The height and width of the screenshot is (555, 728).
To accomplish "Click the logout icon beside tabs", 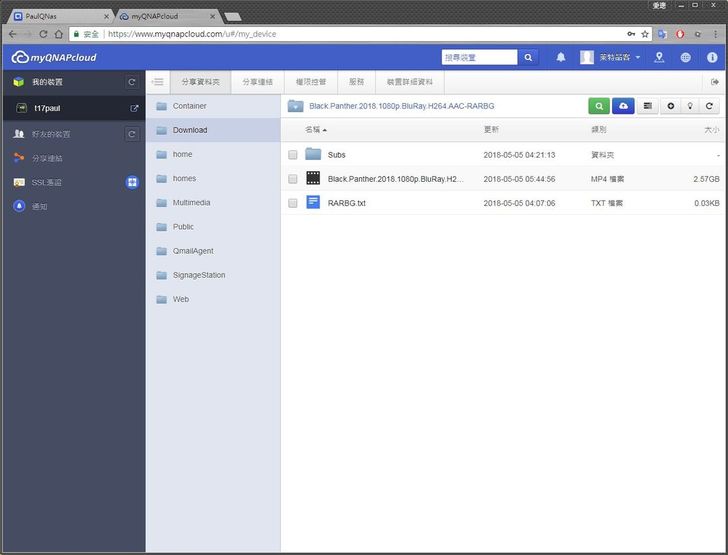I will 714,82.
